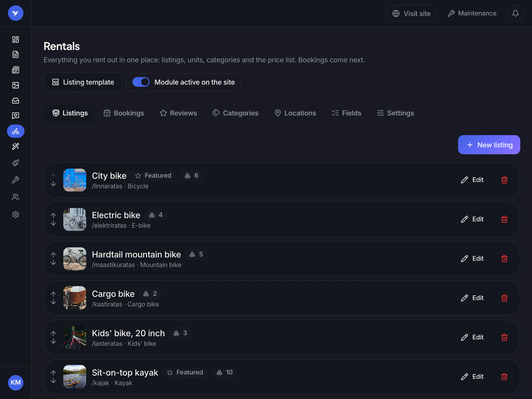
Task: Select the Listings tab
Action: pos(70,113)
